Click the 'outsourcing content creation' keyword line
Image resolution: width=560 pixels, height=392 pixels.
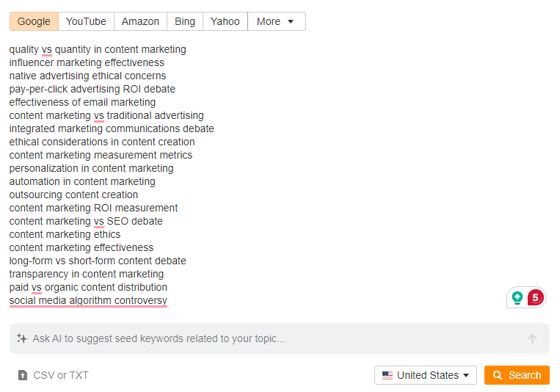click(x=73, y=195)
